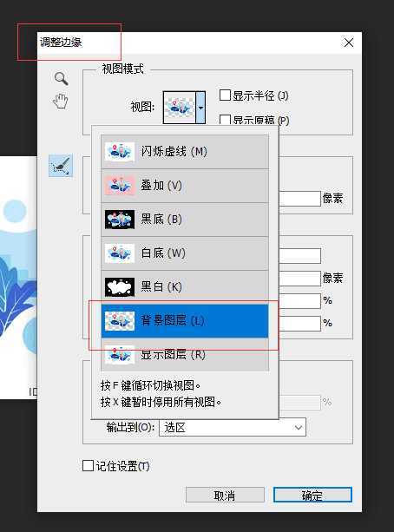The height and width of the screenshot is (532, 394).
Task: Enable the 显示原稿 (P) checkbox
Action: (x=225, y=120)
